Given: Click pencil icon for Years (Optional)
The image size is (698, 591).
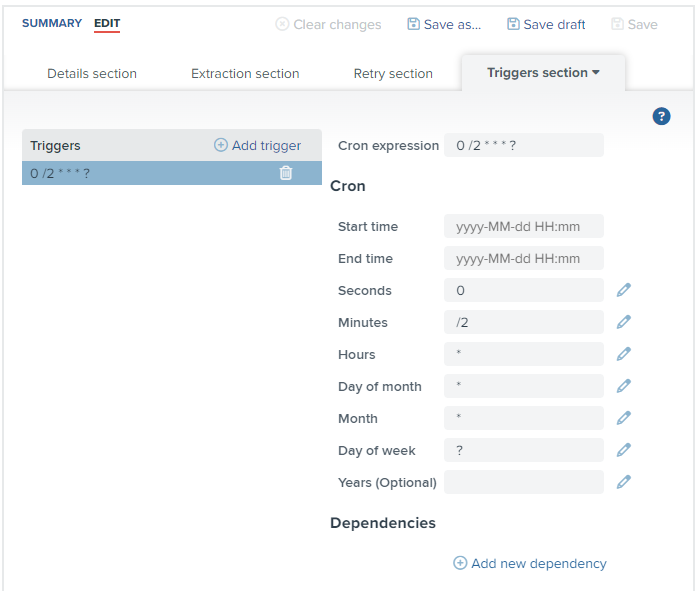Looking at the screenshot, I should (624, 482).
